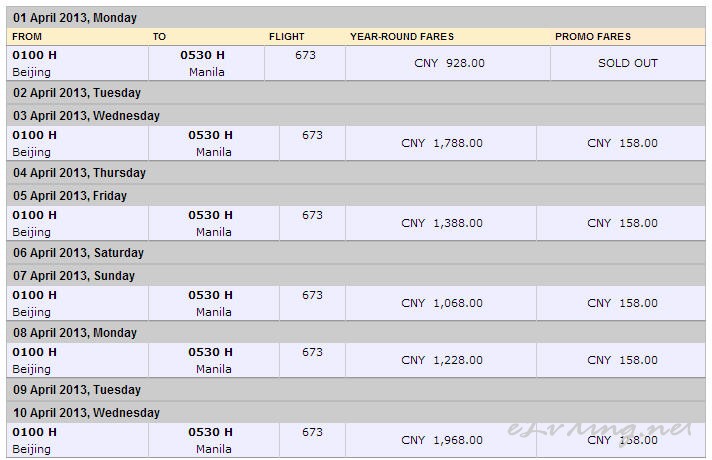
Task: Choose CNY 158.00 promo fare on 05 April
Action: tap(622, 223)
